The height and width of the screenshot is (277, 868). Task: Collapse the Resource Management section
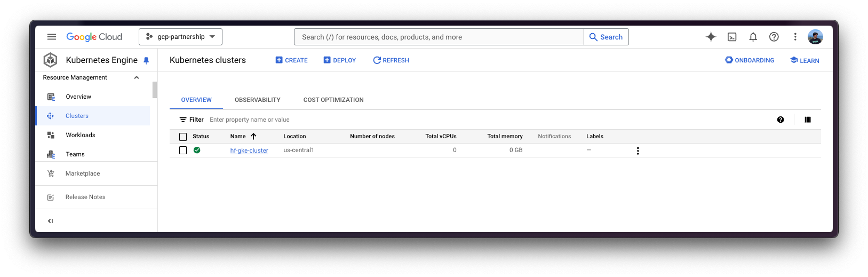pos(137,77)
